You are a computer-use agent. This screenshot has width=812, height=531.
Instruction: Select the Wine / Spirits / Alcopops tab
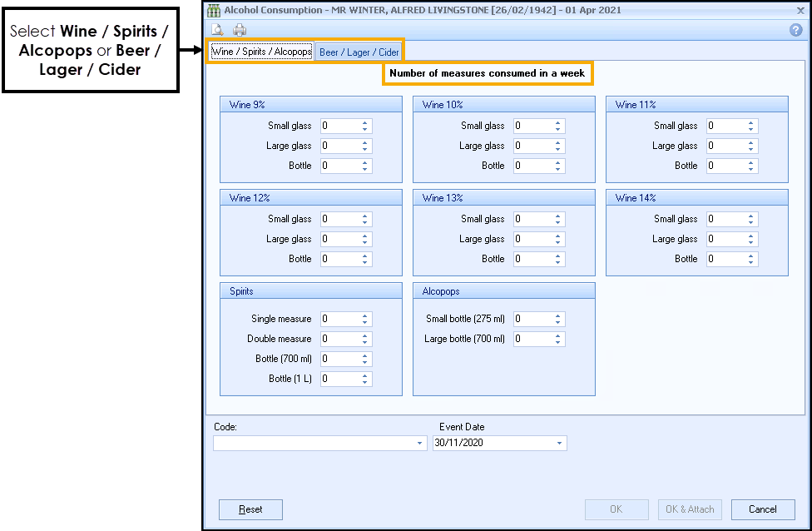(261, 52)
